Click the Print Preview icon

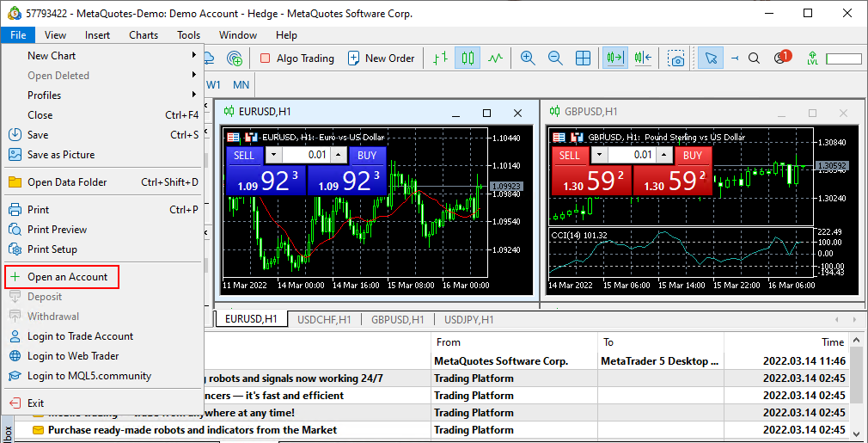click(15, 230)
